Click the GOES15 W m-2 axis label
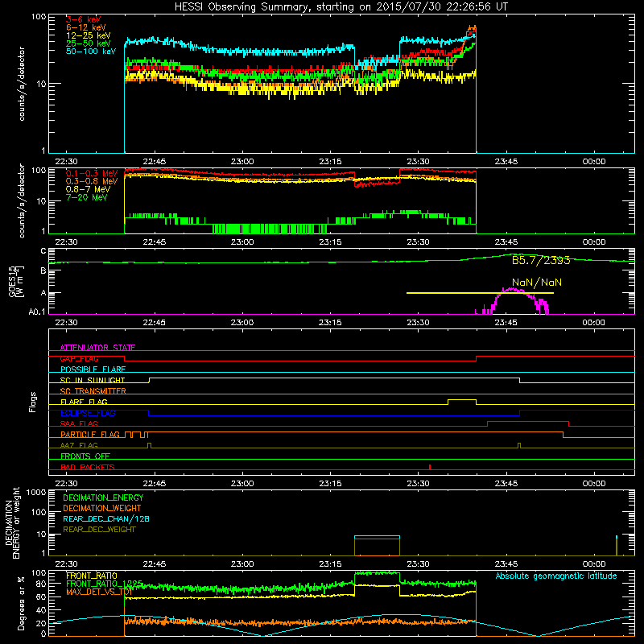The image size is (644, 644). point(16,281)
